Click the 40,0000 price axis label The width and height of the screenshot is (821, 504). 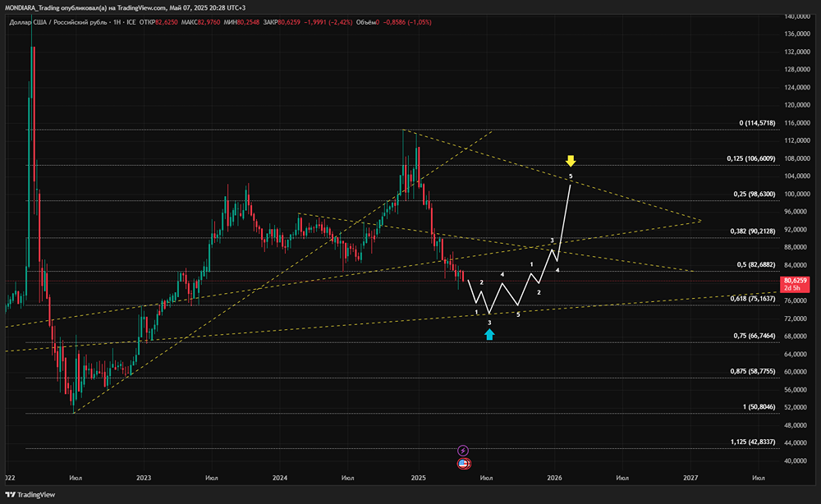click(x=796, y=461)
